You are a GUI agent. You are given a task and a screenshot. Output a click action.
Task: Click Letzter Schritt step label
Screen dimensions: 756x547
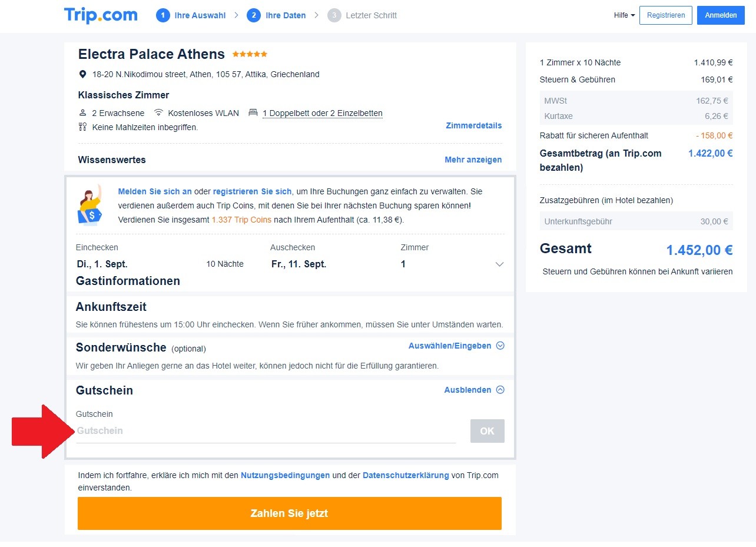pos(372,15)
